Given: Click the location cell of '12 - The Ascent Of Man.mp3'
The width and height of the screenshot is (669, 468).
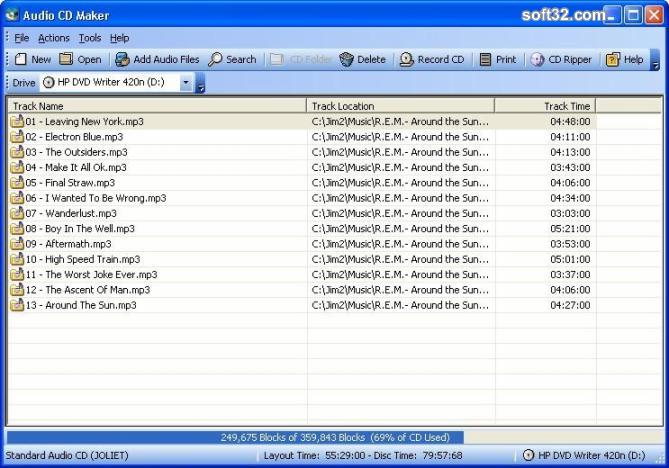Looking at the screenshot, I should click(x=400, y=290).
